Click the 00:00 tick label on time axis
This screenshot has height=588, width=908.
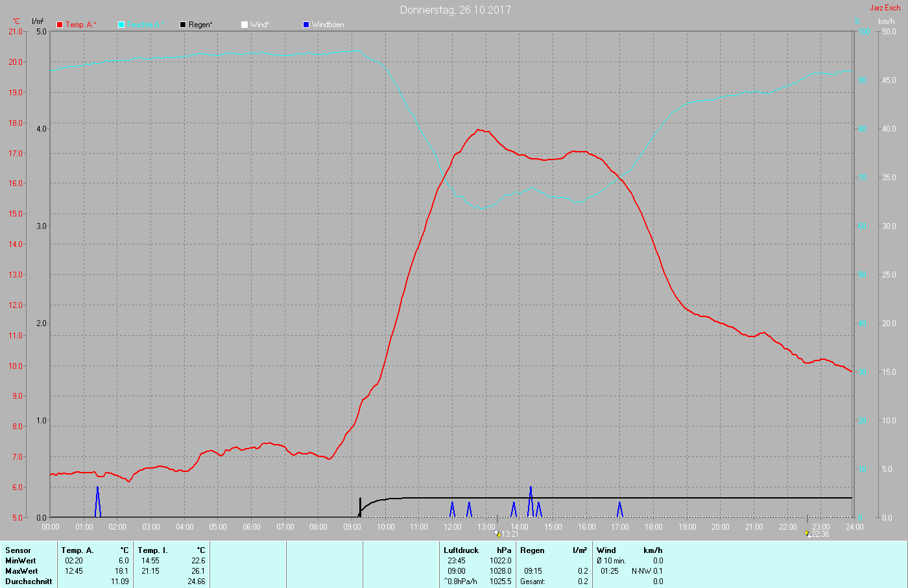[51, 527]
